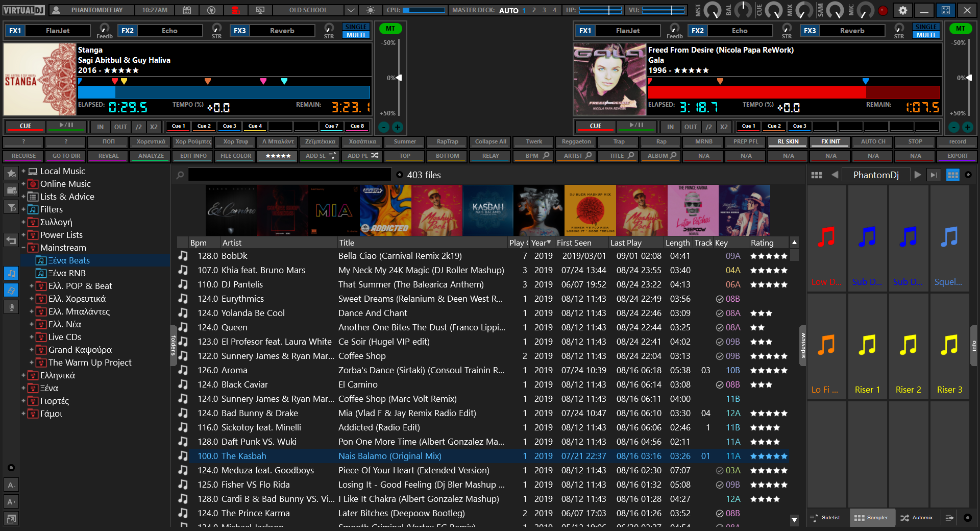Click the Collapse All button
This screenshot has height=531, width=980.
tap(491, 141)
